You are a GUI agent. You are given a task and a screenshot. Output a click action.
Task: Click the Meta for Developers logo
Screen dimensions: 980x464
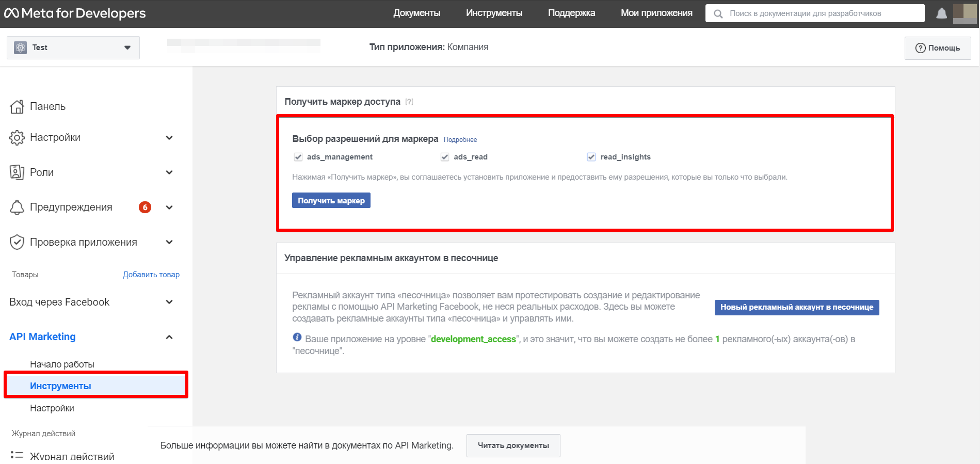pyautogui.click(x=75, y=13)
